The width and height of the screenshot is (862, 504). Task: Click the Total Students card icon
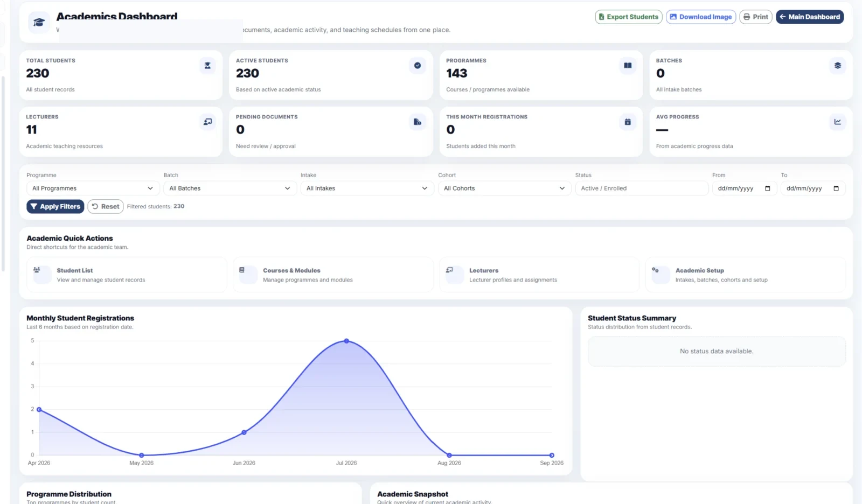[x=207, y=66]
